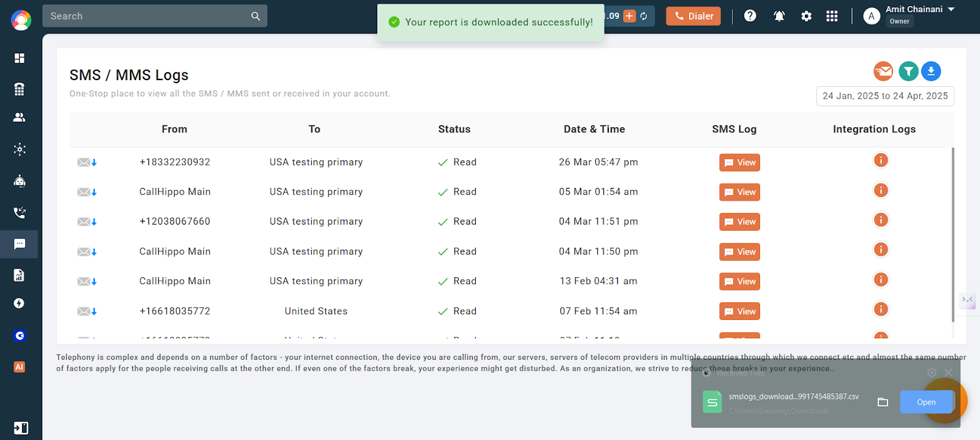View SMS log for 26 Mar 05:47 pm

point(739,163)
